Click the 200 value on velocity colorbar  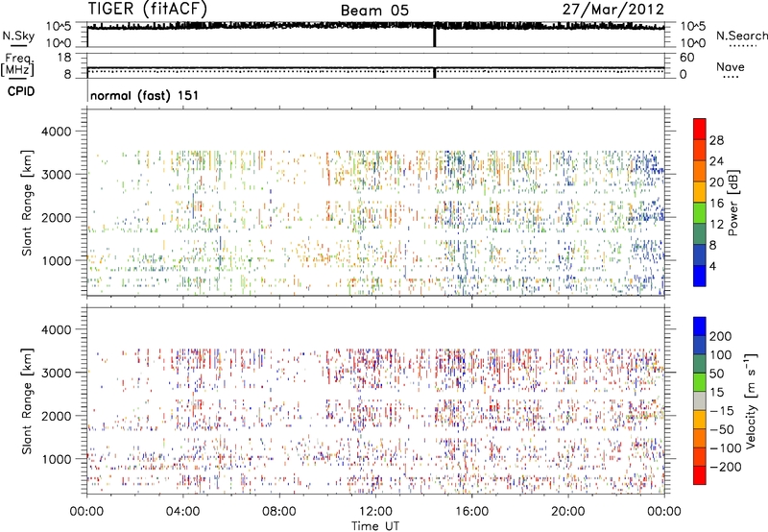pos(721,336)
